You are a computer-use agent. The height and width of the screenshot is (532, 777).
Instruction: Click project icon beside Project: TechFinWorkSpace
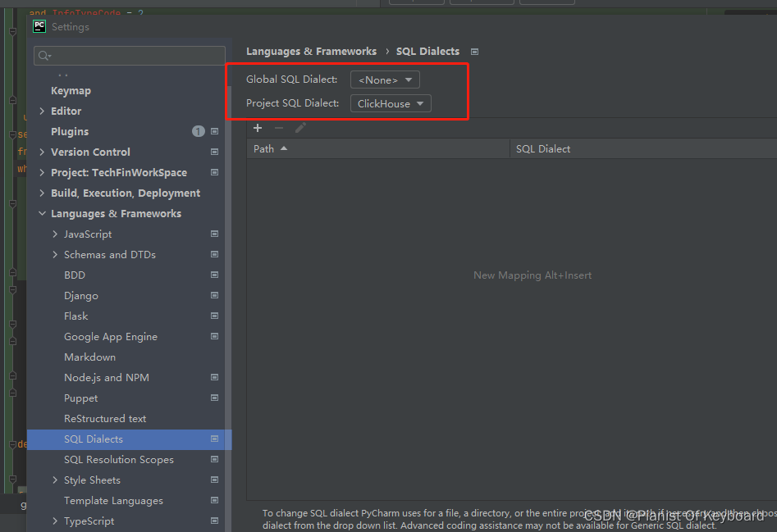(215, 172)
